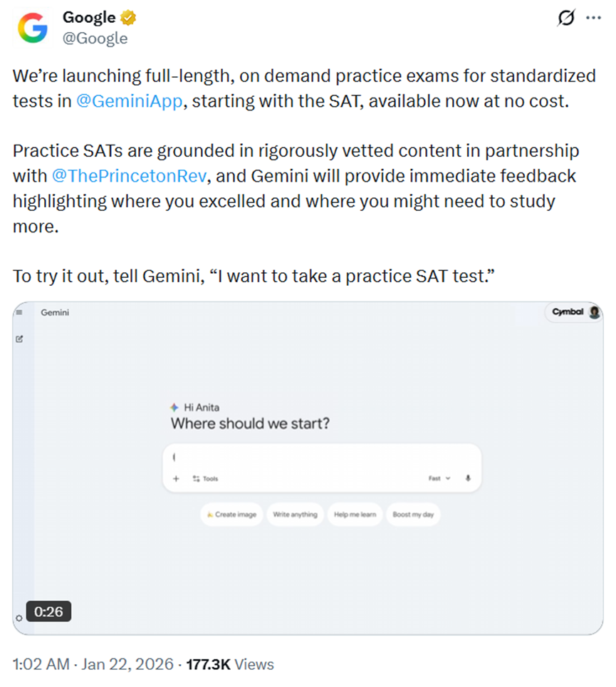This screenshot has height=687, width=616.
Task: Expand the Fast model dropdown
Action: click(x=439, y=478)
